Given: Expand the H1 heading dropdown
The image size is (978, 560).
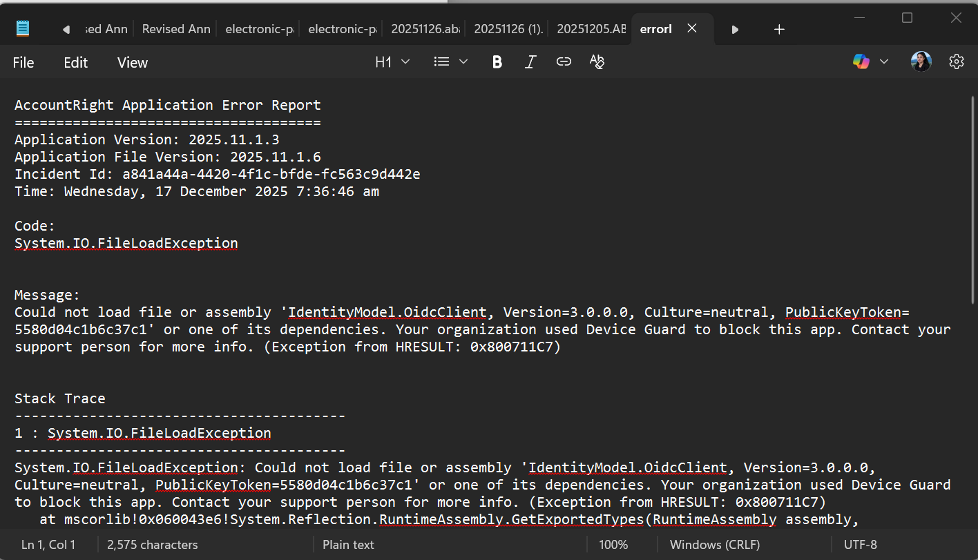Looking at the screenshot, I should [x=392, y=62].
